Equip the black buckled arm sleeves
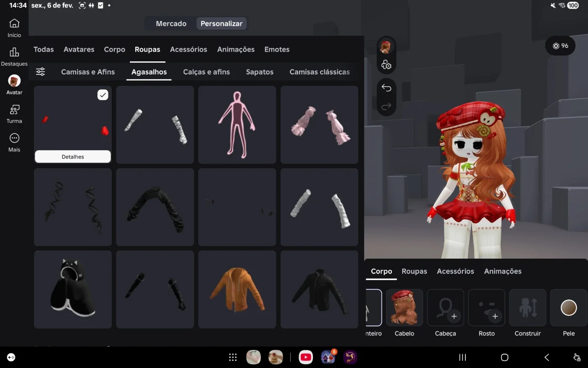This screenshot has width=588, height=368. coord(155,290)
